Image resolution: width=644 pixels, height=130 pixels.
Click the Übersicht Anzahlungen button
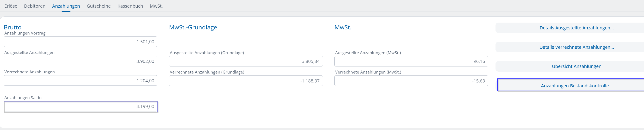click(576, 66)
